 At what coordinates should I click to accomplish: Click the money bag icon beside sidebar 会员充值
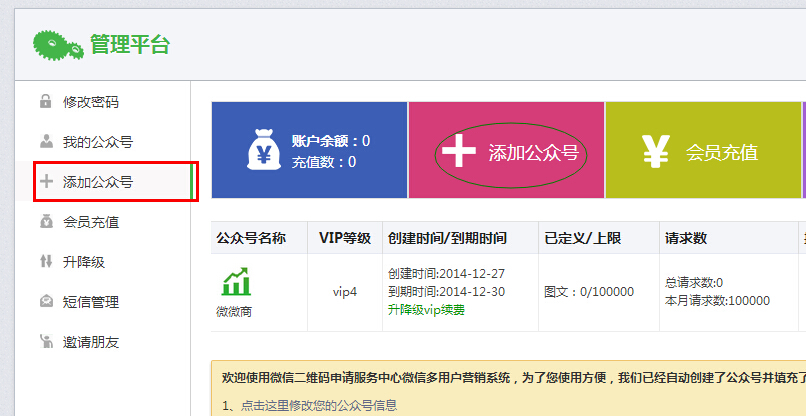pos(46,221)
